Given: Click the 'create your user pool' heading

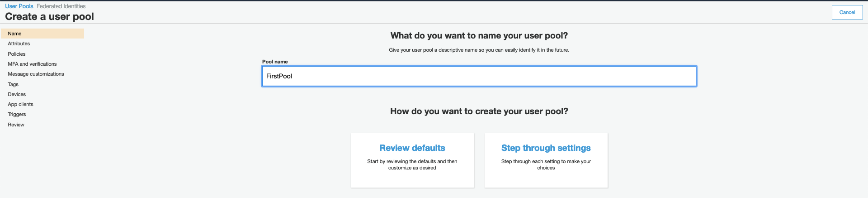Looking at the screenshot, I should point(479,111).
